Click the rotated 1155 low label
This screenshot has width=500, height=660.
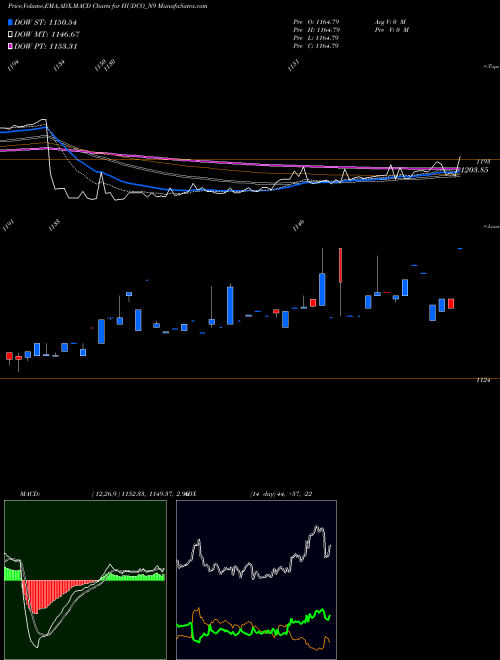(55, 226)
